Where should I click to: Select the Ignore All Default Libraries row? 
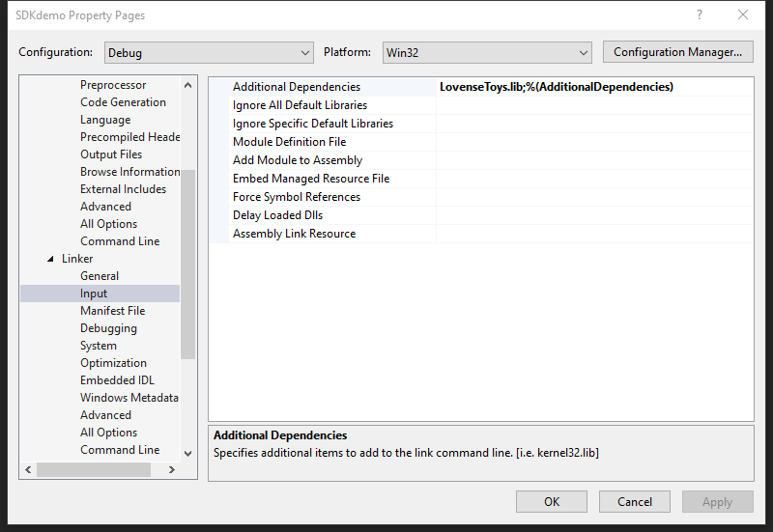pyautogui.click(x=300, y=105)
